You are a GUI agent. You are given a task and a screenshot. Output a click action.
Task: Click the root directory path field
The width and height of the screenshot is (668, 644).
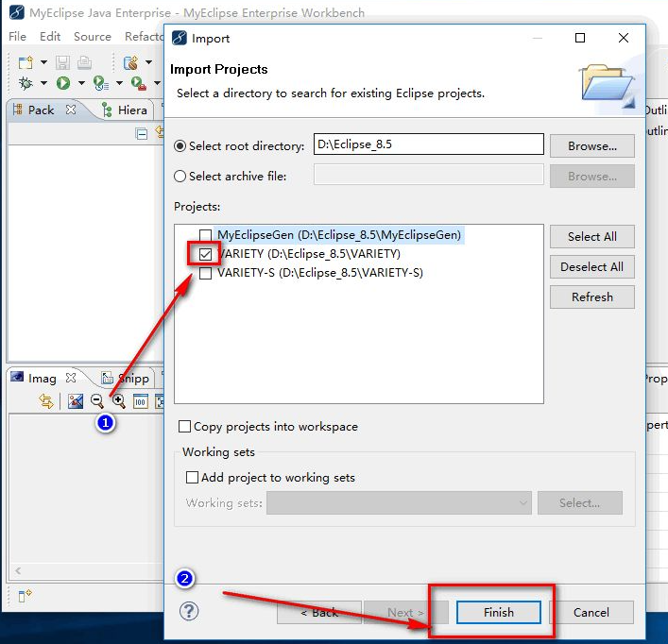click(x=428, y=145)
